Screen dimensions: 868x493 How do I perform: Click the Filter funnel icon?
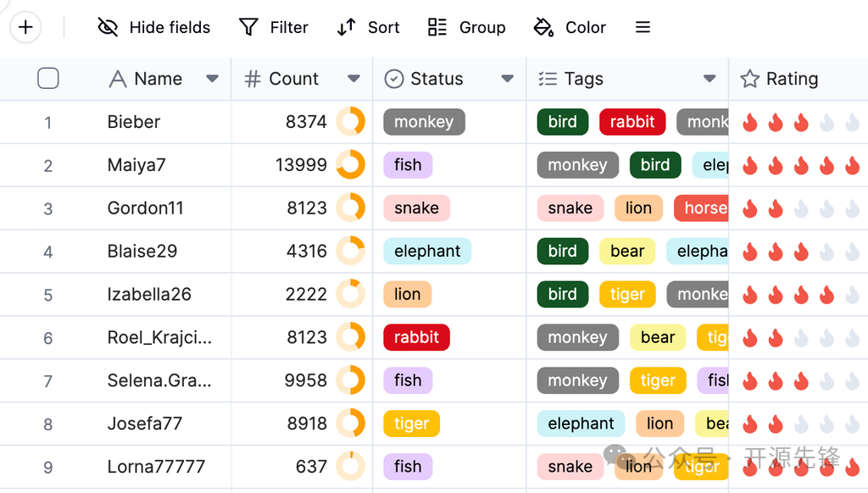coord(248,27)
